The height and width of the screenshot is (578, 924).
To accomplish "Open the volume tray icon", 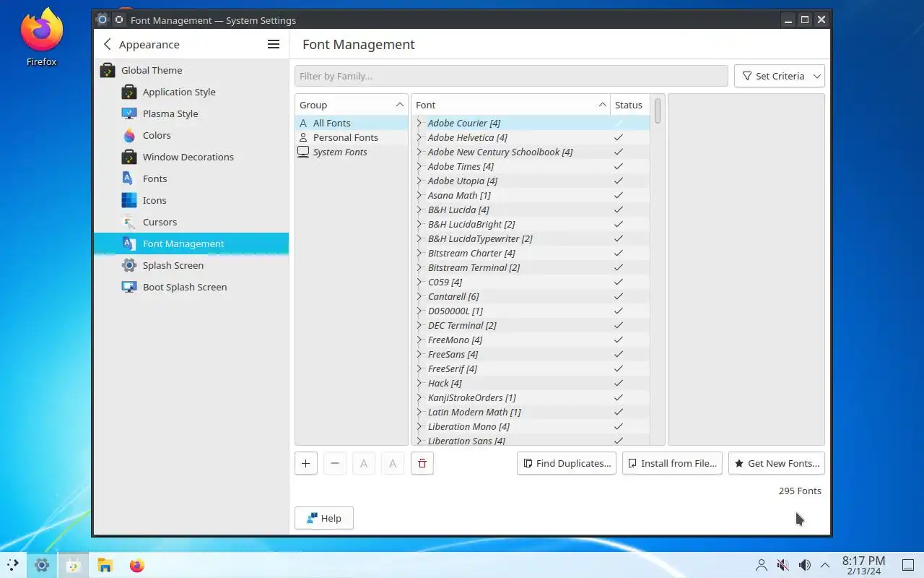I will click(804, 565).
